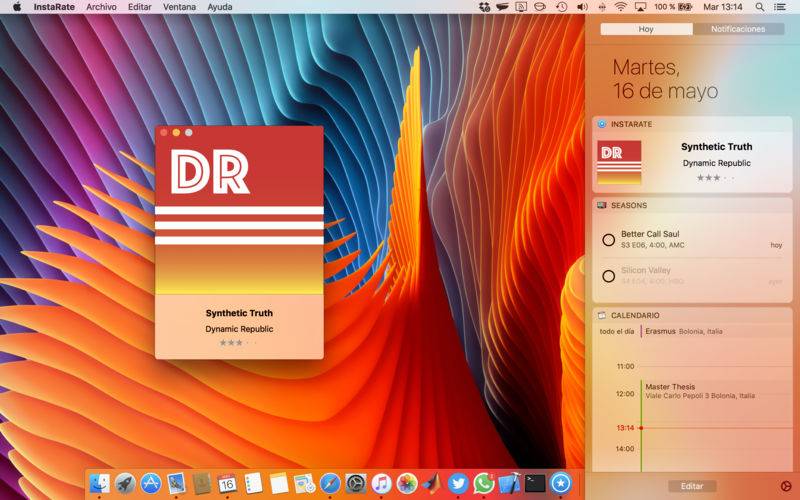
Task: Open the App Store dock icon
Action: coord(151,483)
